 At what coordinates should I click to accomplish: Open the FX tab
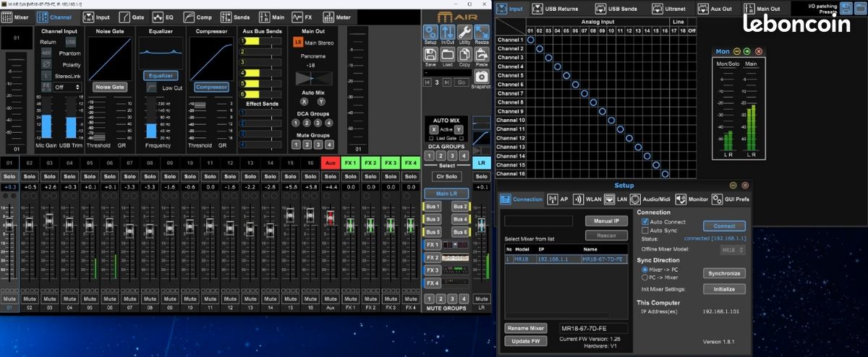pos(302,16)
